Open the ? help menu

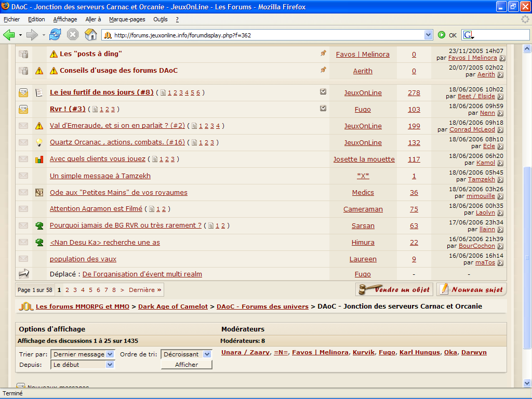click(x=177, y=19)
